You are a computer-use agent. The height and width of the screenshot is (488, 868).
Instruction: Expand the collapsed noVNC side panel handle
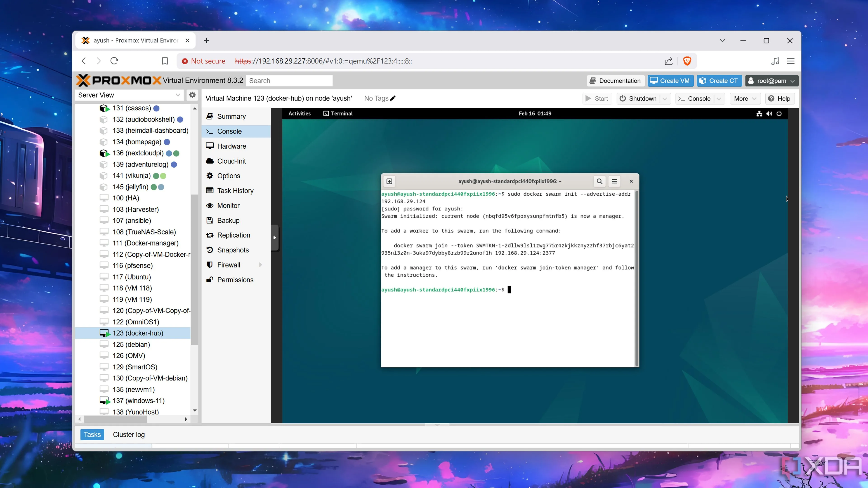pos(275,237)
